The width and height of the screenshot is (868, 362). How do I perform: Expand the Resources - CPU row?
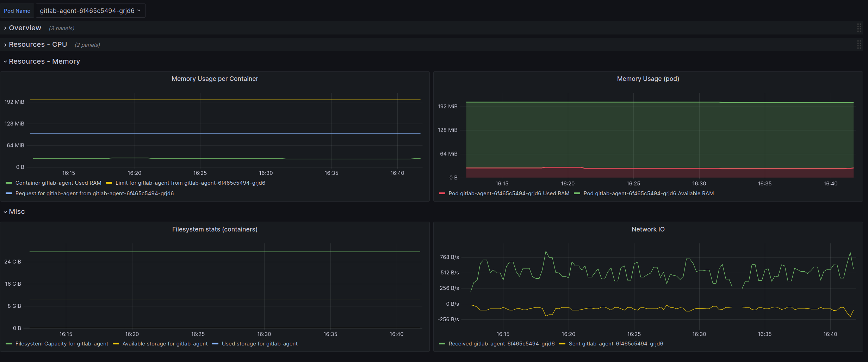(38, 45)
